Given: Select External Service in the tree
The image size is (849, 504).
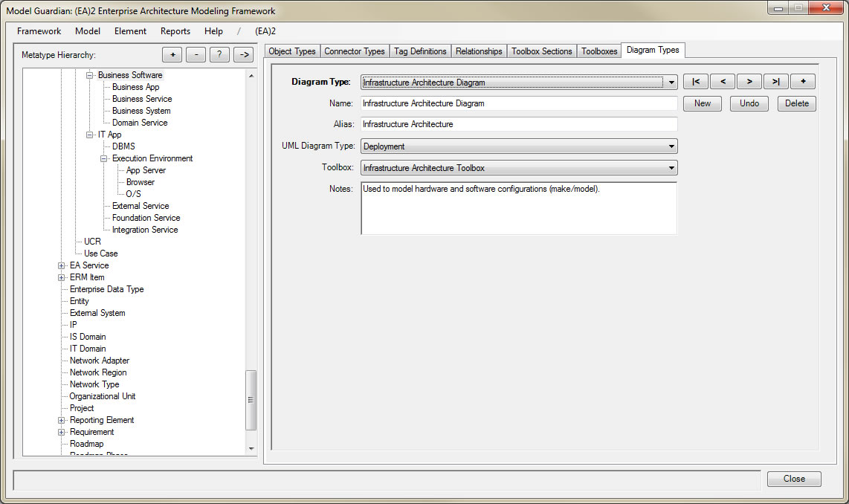Looking at the screenshot, I should click(x=141, y=206).
